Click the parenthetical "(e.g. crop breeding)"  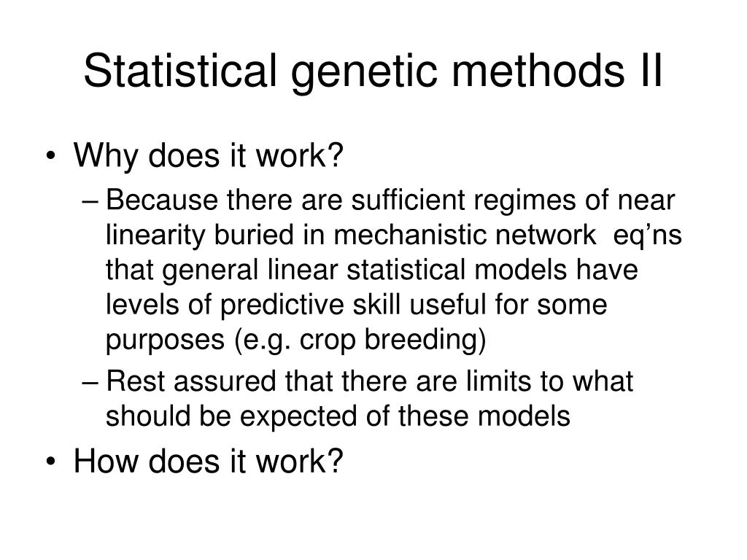(x=360, y=341)
